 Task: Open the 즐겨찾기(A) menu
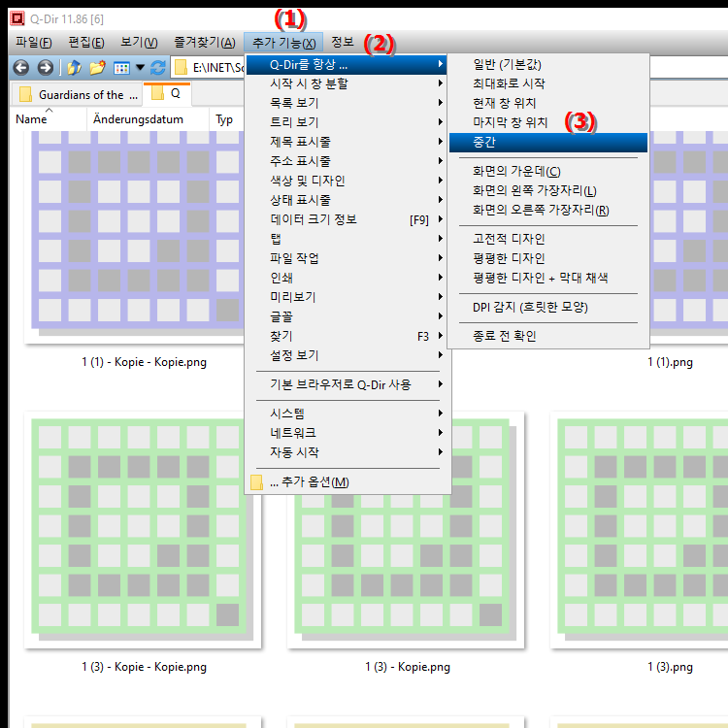(x=205, y=43)
